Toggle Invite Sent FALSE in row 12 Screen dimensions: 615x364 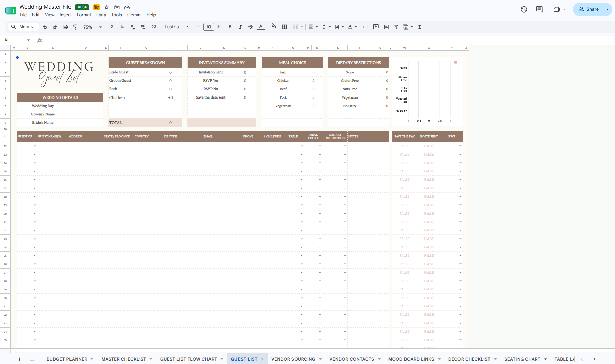coord(429,146)
